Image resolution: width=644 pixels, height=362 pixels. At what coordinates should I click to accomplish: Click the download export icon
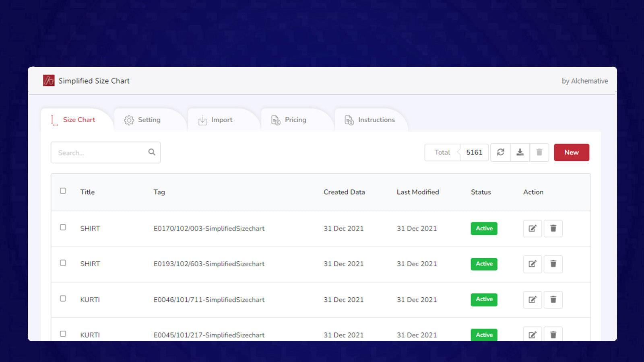(x=520, y=152)
